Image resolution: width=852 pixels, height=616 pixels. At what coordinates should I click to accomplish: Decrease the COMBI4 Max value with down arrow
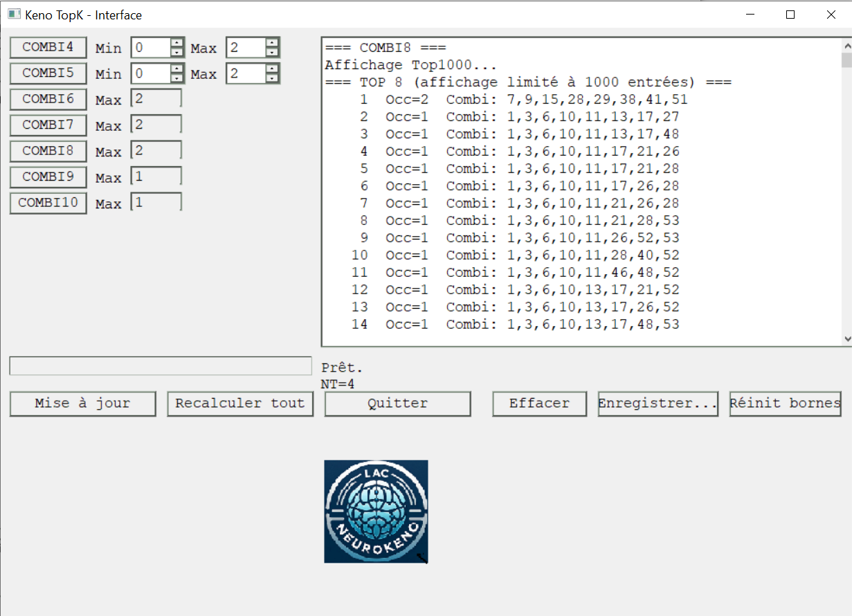(273, 53)
